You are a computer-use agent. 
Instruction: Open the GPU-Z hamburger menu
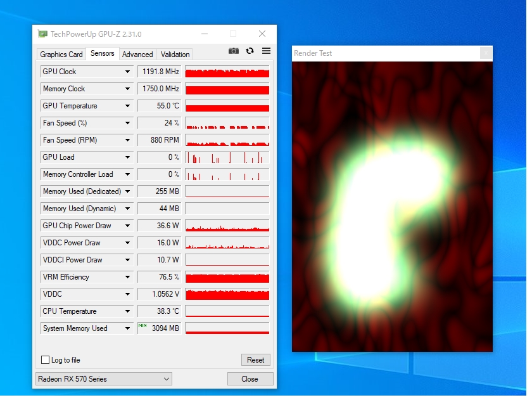tap(267, 51)
